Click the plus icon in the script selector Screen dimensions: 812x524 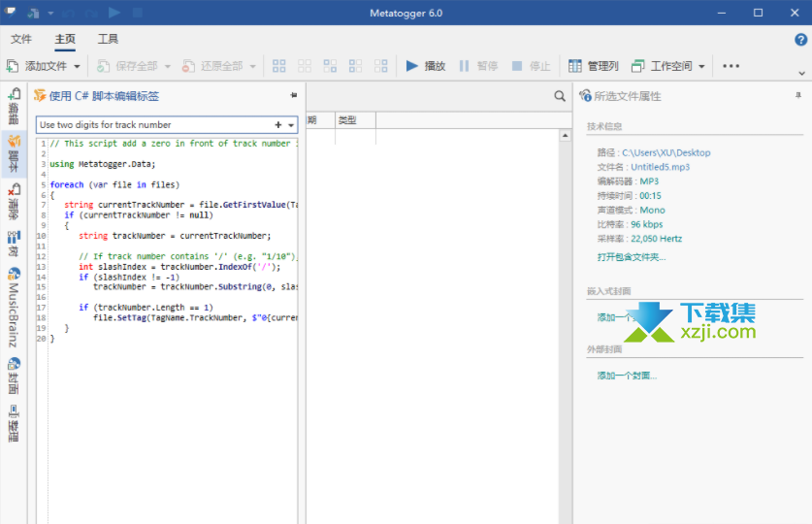point(278,125)
